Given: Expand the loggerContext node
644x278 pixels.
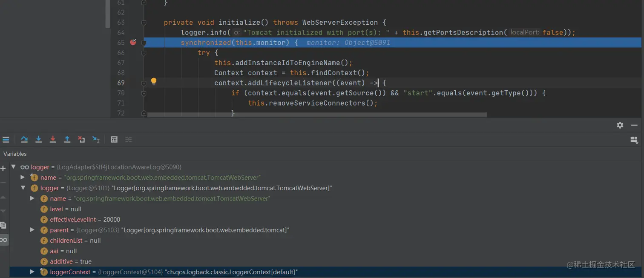Looking at the screenshot, I should pyautogui.click(x=32, y=272).
